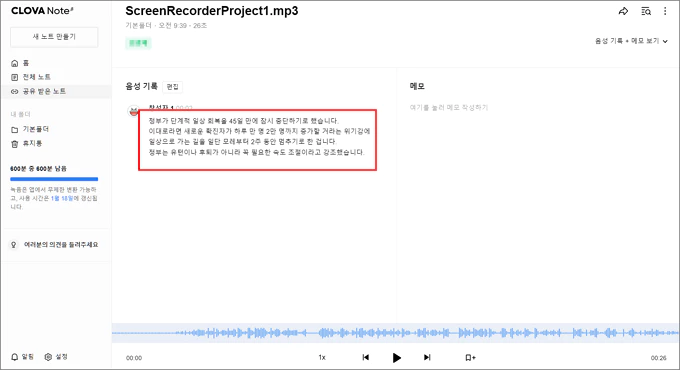Click the trash can icon
The width and height of the screenshot is (680, 370).
tap(15, 144)
